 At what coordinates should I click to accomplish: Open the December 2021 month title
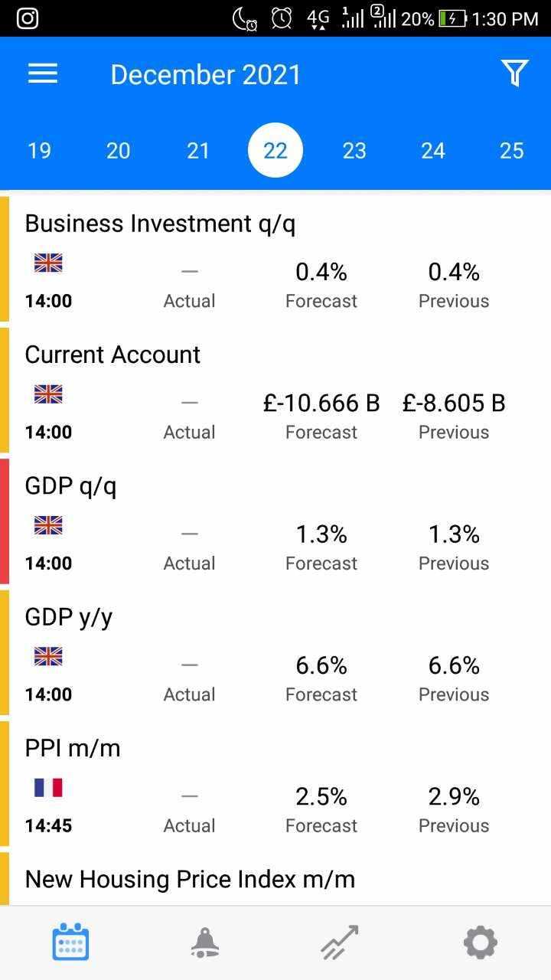[x=206, y=74]
